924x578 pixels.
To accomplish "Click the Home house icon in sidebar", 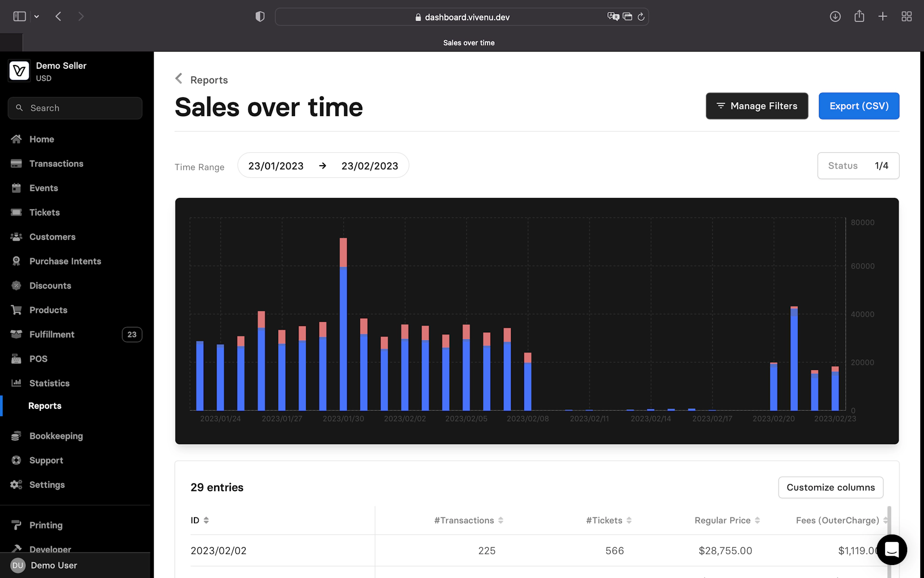I will 16,139.
